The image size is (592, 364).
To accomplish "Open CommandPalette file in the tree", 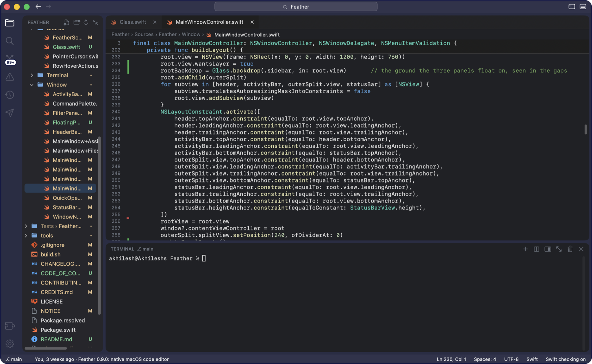I will 61,104.
